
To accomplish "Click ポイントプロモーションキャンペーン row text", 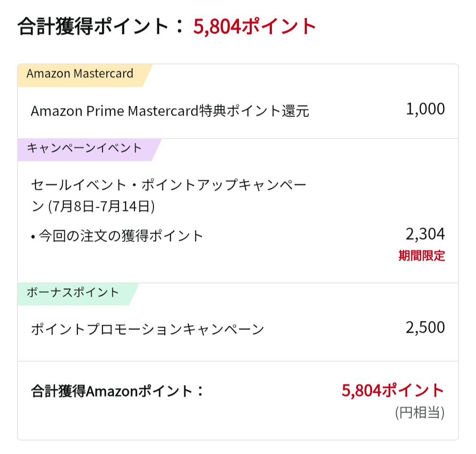I will point(147,329).
